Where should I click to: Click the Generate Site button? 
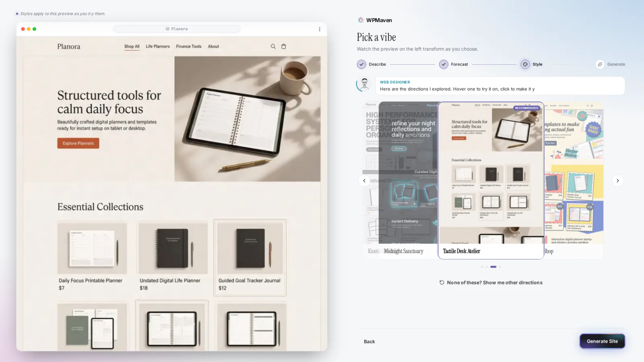[602, 341]
